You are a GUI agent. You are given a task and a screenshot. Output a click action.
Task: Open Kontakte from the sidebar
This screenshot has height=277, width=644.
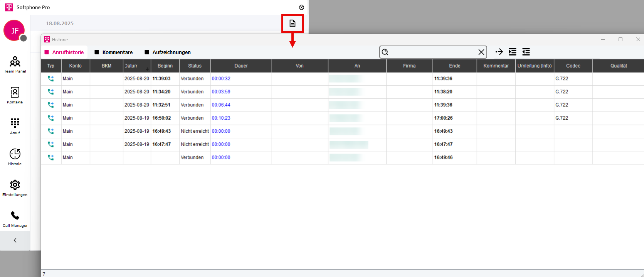(15, 95)
